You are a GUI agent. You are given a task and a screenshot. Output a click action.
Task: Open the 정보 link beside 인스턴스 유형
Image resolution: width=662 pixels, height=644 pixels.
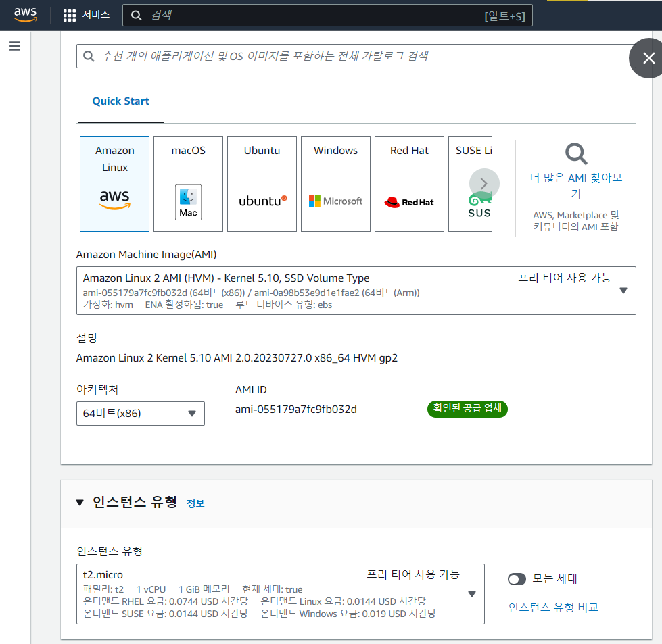[195, 503]
